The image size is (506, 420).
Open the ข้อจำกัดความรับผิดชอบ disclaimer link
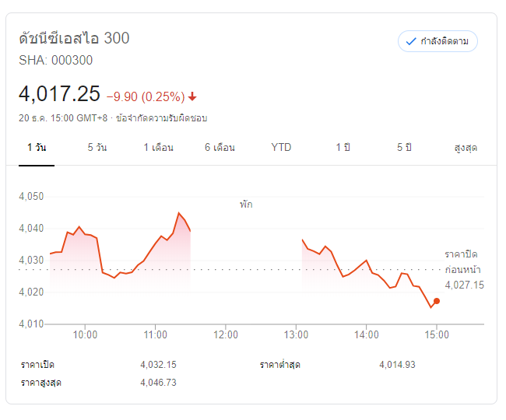click(161, 118)
